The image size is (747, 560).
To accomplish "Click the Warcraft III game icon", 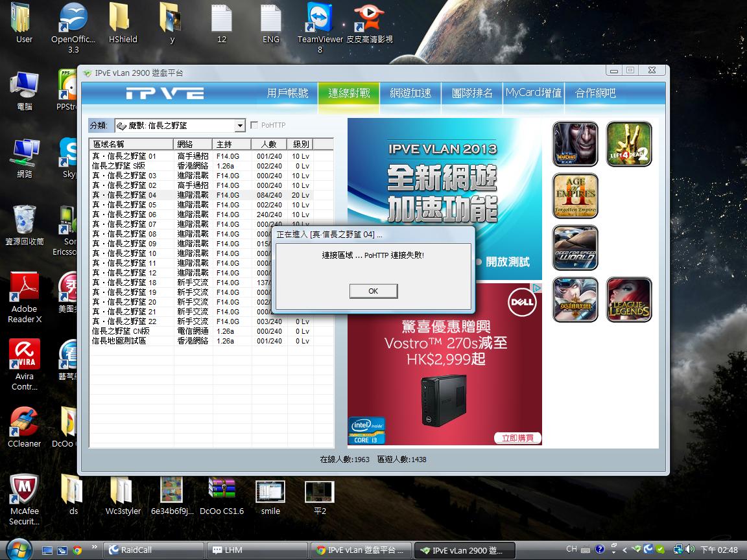I will point(575,144).
